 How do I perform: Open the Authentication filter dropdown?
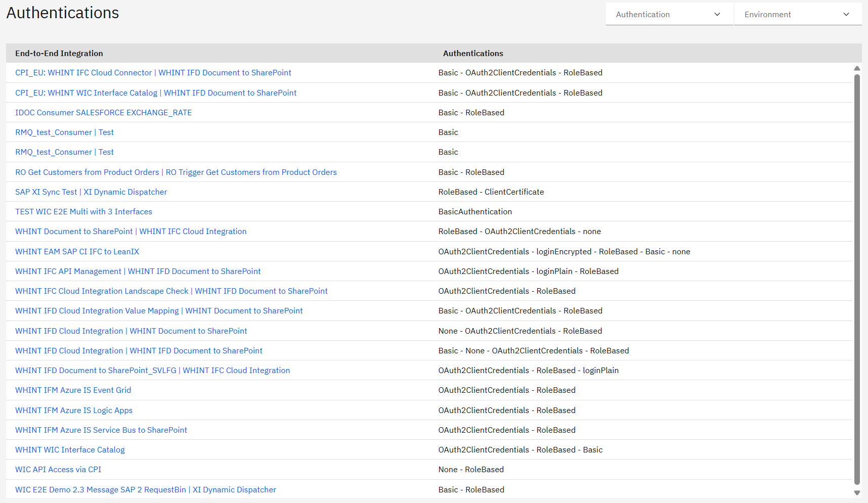coord(669,15)
